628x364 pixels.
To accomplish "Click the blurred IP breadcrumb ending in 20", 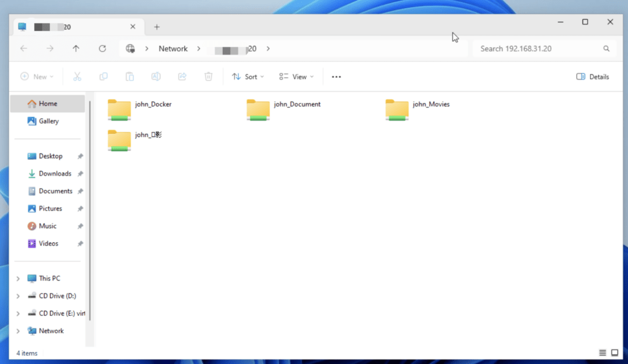I will [235, 49].
